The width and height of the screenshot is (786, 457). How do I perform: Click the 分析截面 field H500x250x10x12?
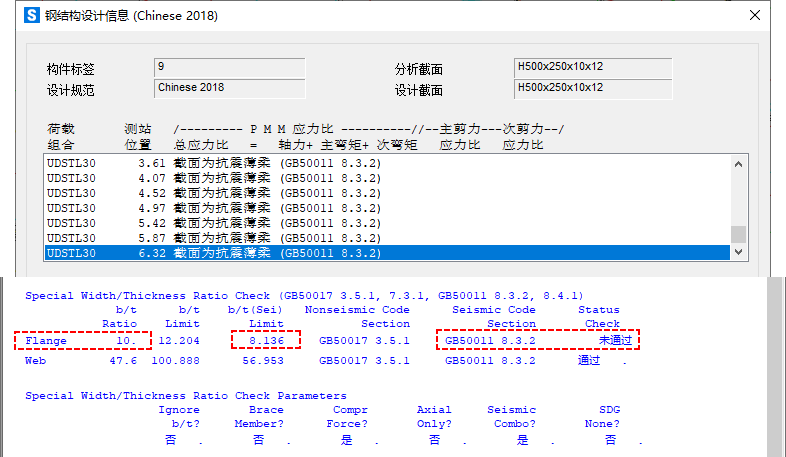pos(592,68)
